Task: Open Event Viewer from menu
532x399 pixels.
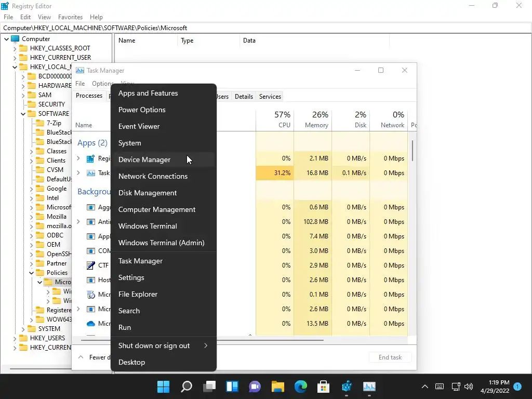Action: tap(164, 126)
